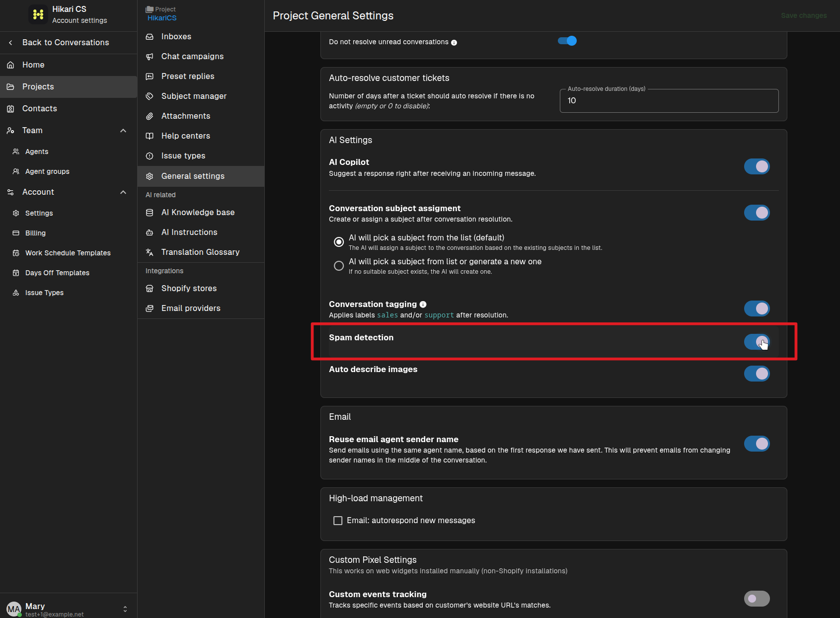The width and height of the screenshot is (840, 618).
Task: Click the project Issue types icon
Action: coord(150,156)
